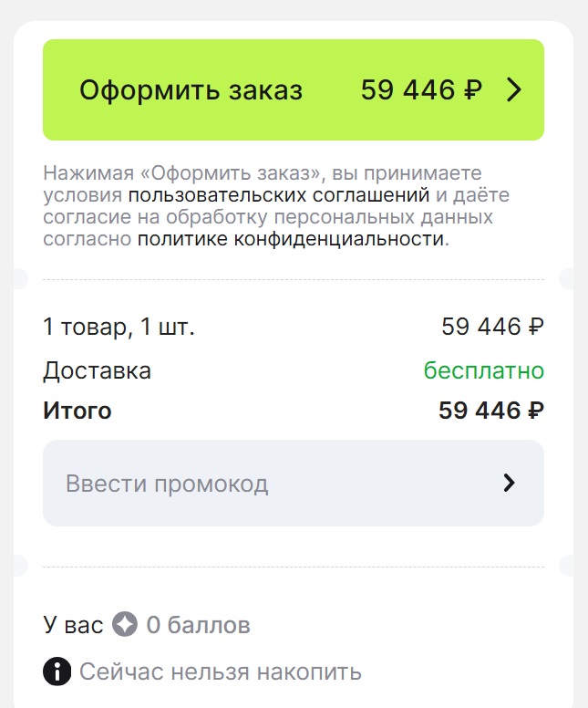Click the Доставка row label
588x708 pixels.
[x=97, y=370]
